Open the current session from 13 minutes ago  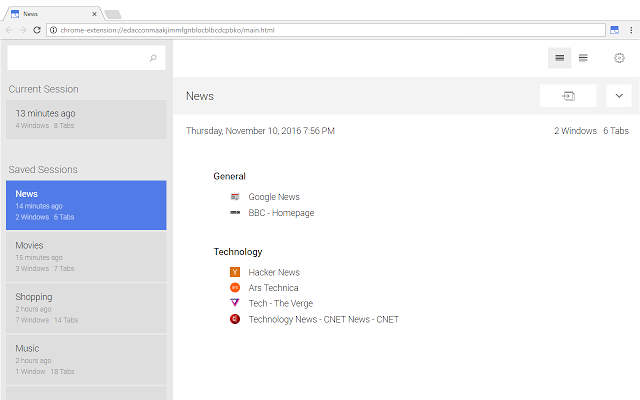tap(86, 119)
